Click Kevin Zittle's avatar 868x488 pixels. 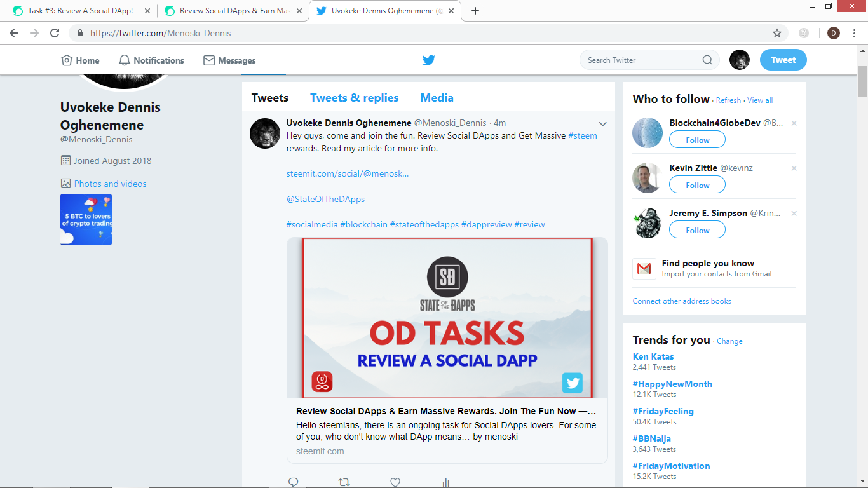pos(648,178)
